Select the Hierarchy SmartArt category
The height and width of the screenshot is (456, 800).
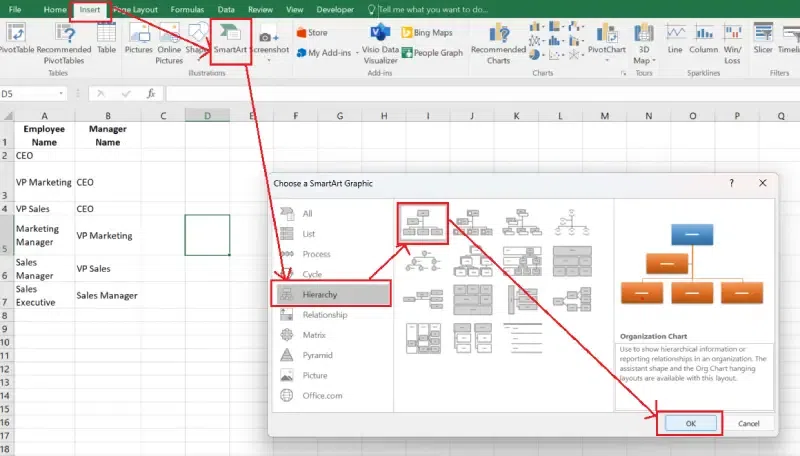[332, 294]
